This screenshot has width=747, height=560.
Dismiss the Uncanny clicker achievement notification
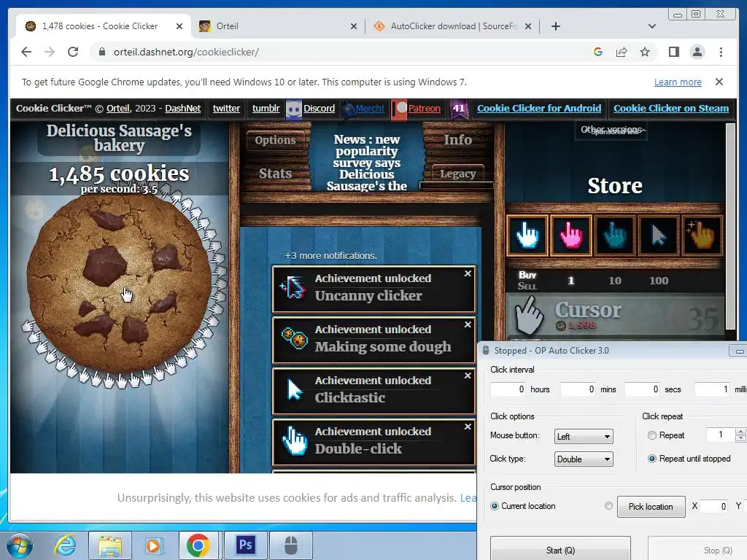pos(468,273)
